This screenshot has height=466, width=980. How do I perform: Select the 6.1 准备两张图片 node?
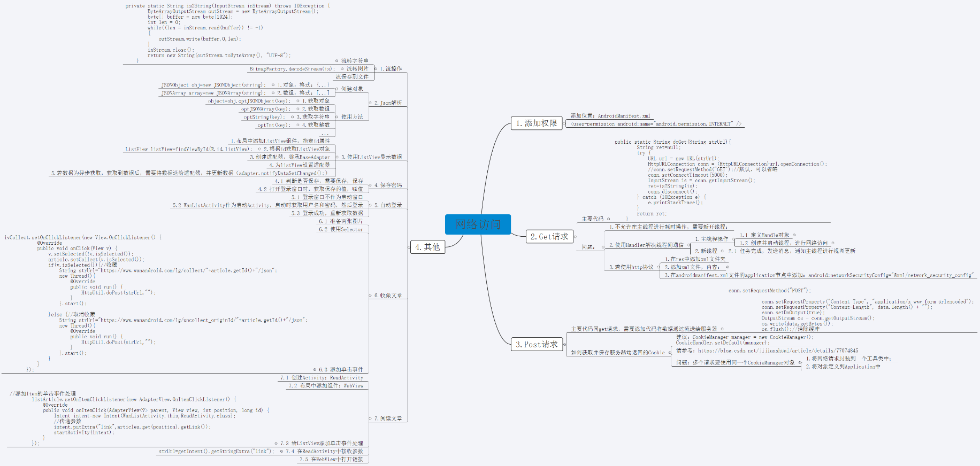tap(341, 221)
